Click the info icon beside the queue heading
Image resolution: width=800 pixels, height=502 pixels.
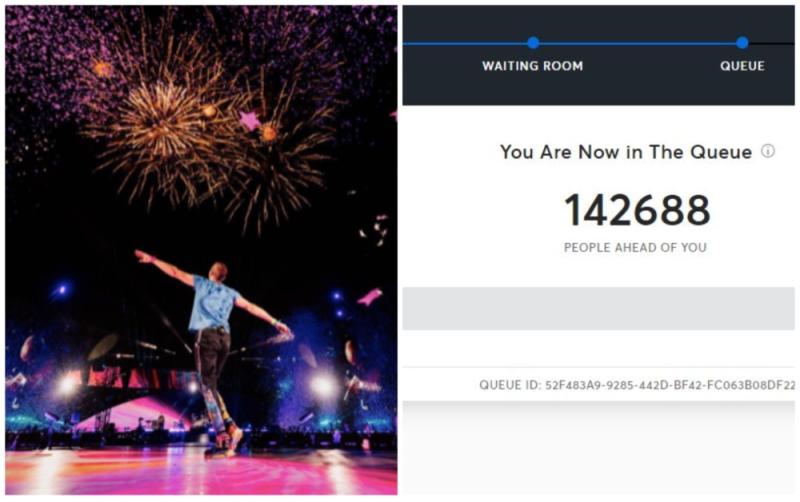pos(767,152)
